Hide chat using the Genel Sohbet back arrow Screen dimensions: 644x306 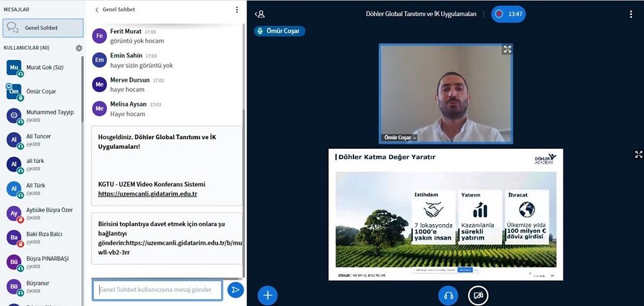[x=97, y=10]
